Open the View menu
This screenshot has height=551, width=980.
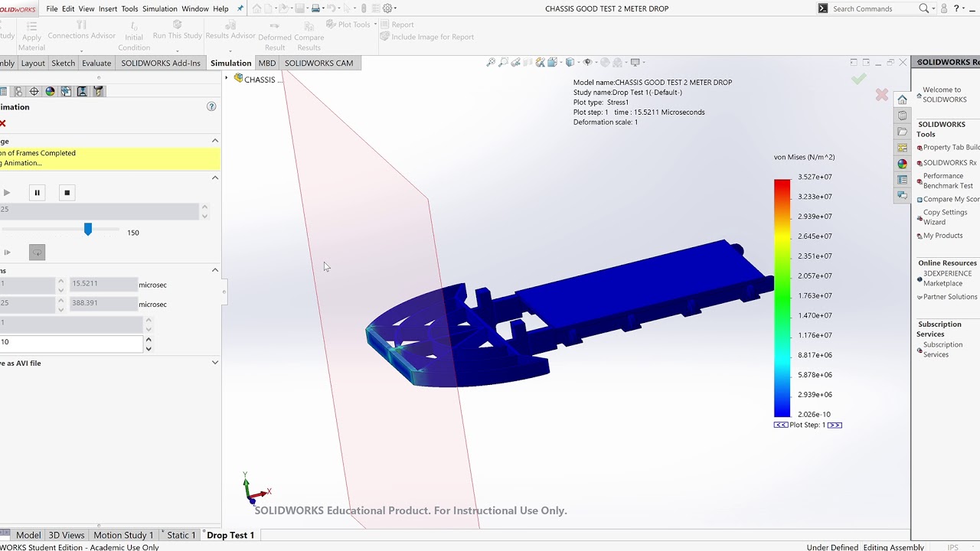87,8
